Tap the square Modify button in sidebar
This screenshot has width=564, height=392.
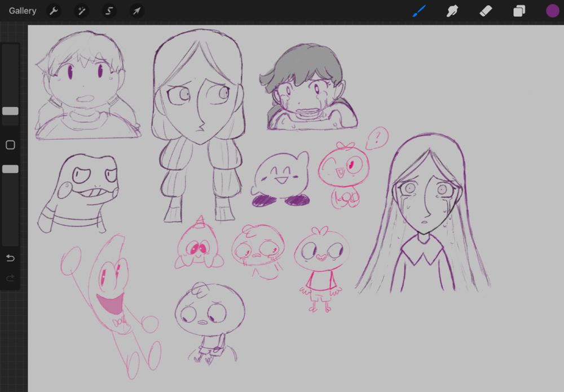pos(10,145)
